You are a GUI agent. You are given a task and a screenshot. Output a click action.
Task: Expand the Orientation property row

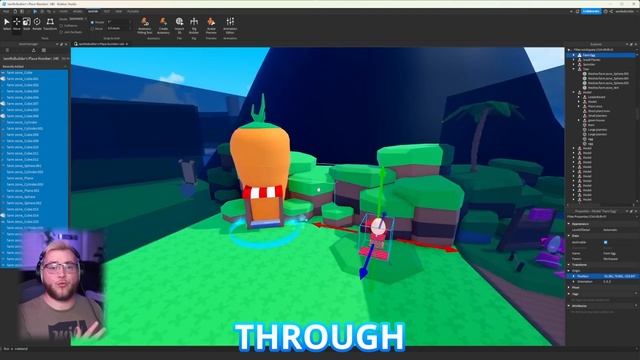[573, 281]
